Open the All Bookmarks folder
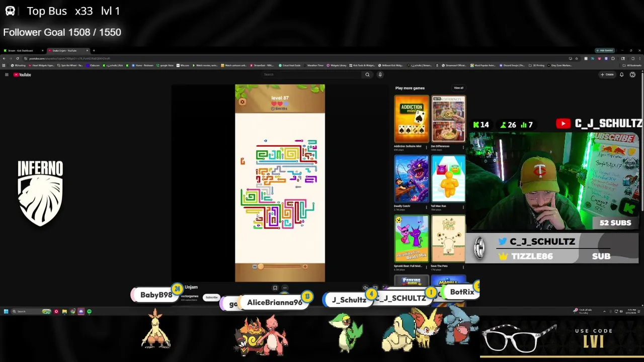This screenshot has width=644, height=362. tap(632, 65)
